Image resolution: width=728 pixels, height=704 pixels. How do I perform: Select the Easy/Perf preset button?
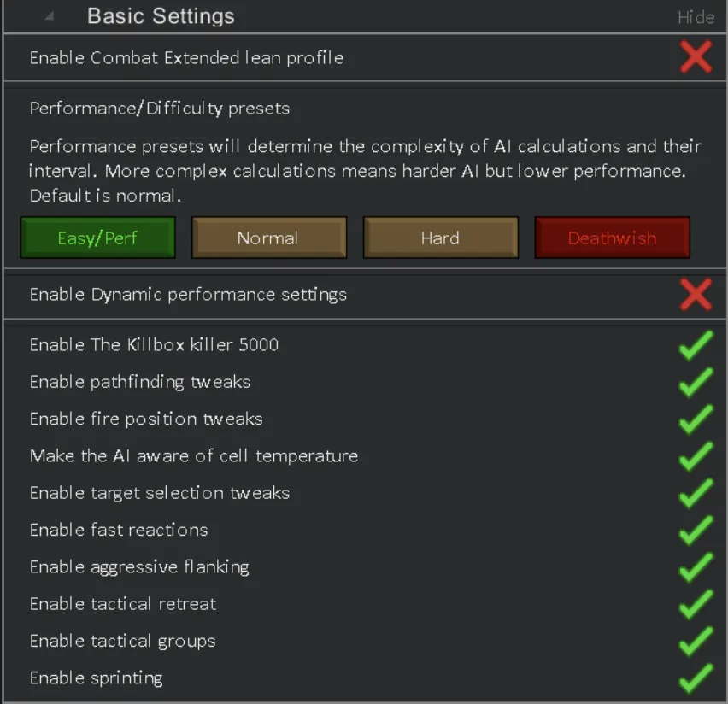pyautogui.click(x=97, y=238)
